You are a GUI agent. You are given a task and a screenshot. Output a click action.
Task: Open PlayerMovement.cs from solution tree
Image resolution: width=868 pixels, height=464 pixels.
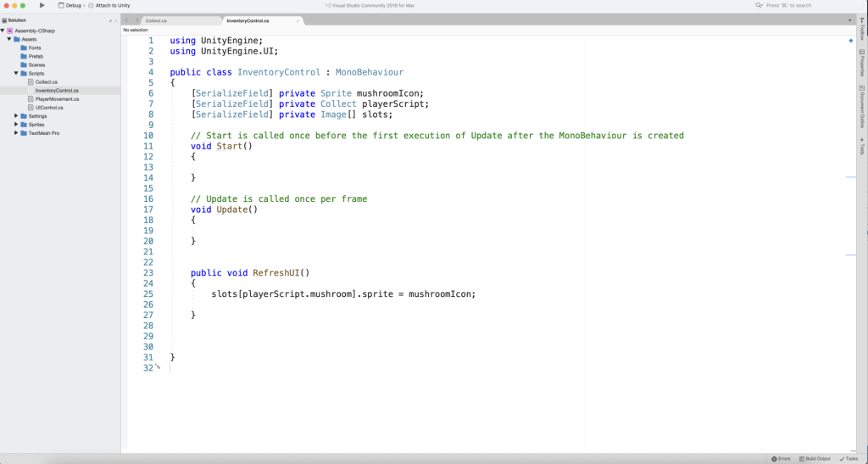click(57, 98)
